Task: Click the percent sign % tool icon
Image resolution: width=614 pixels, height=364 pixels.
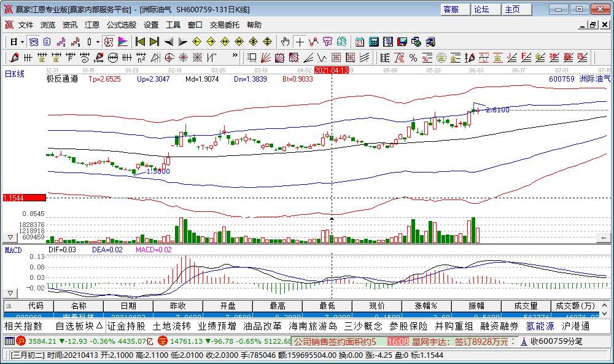Action: (x=413, y=58)
